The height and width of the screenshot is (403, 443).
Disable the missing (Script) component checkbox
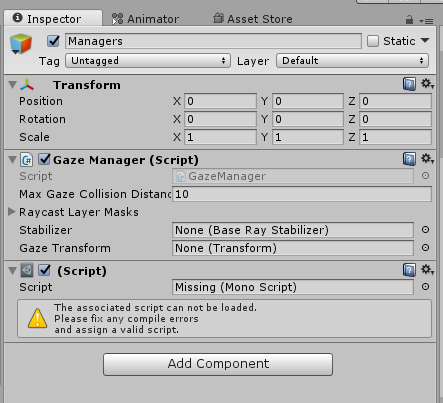click(x=44, y=270)
